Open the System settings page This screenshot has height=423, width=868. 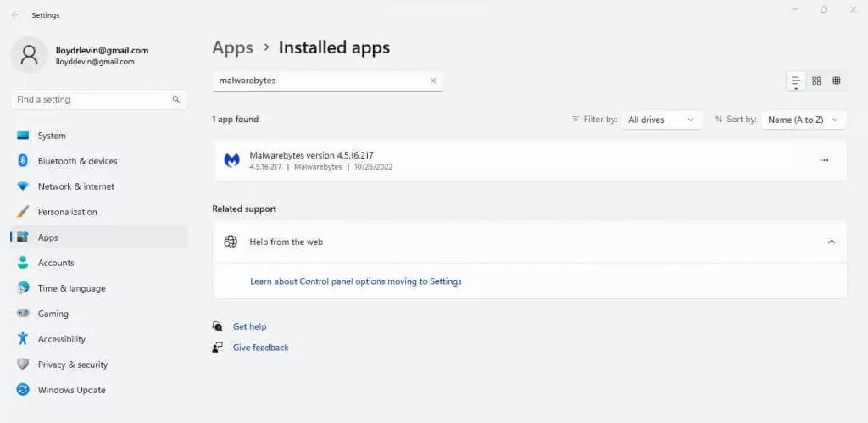[100, 136]
